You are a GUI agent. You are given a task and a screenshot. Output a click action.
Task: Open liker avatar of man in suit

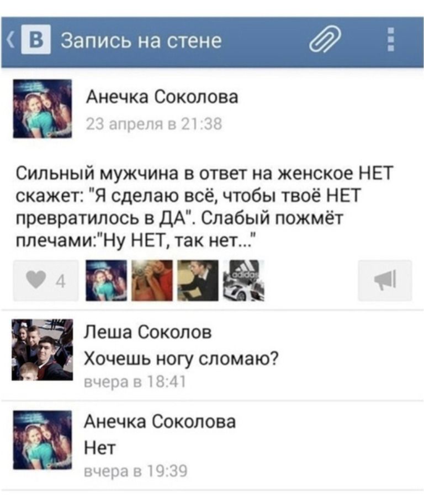(198, 281)
